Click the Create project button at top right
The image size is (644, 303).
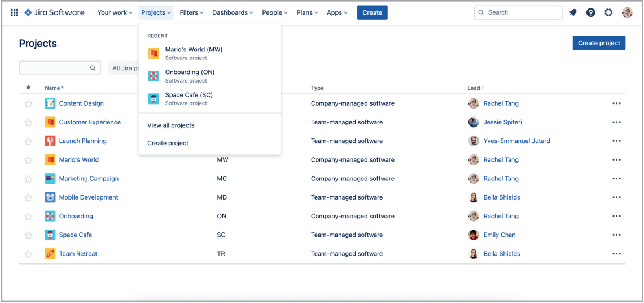point(599,43)
